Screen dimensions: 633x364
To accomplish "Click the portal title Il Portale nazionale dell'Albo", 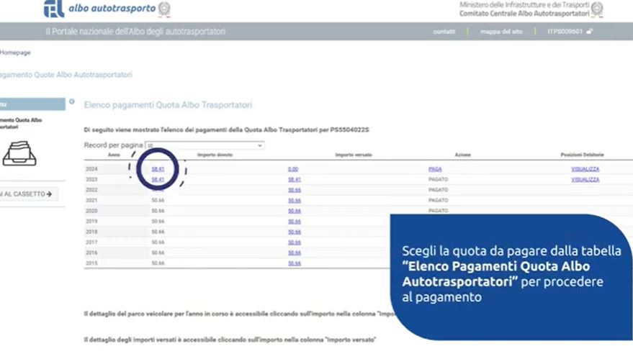I will [135, 32].
